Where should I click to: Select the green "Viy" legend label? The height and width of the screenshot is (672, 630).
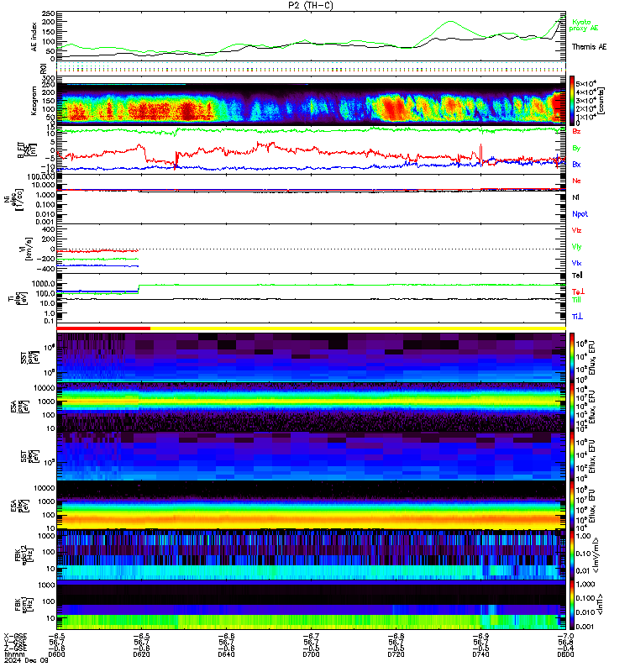tap(576, 247)
